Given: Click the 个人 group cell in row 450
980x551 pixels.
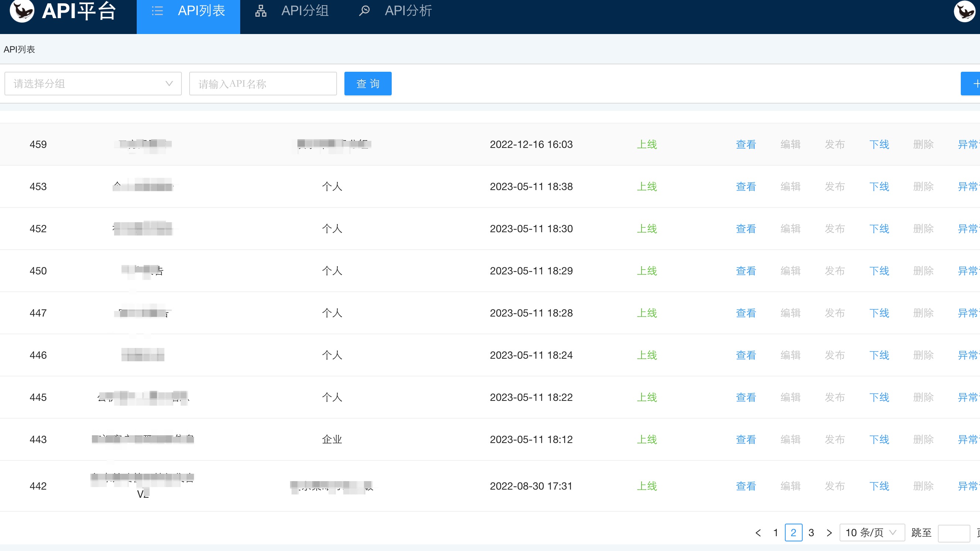Looking at the screenshot, I should pos(332,271).
